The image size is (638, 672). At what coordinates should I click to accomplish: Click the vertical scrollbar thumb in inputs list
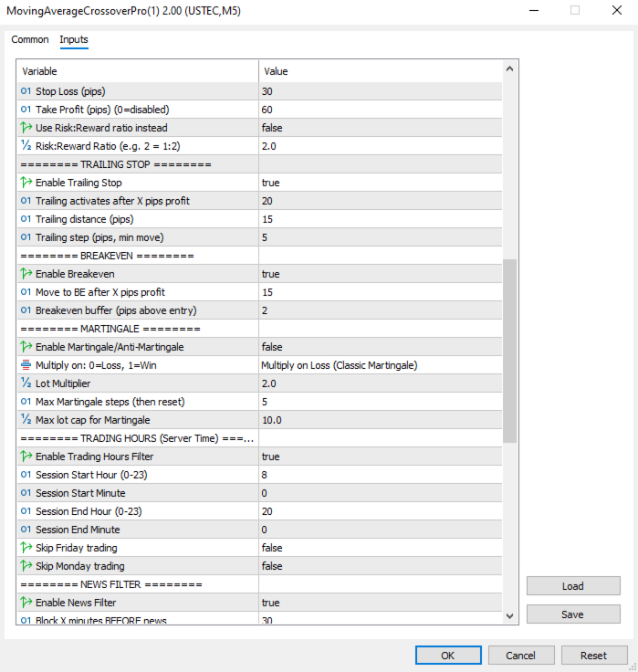pos(510,350)
